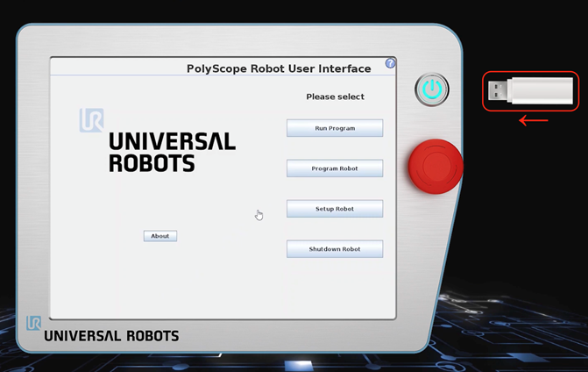Click the large UNIVERSAL ROBOTS logo text
The height and width of the screenshot is (372, 588).
pos(172,152)
